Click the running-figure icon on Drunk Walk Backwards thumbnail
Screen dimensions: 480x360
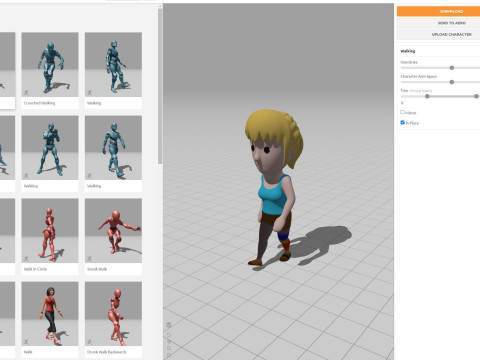pyautogui.click(x=89, y=342)
